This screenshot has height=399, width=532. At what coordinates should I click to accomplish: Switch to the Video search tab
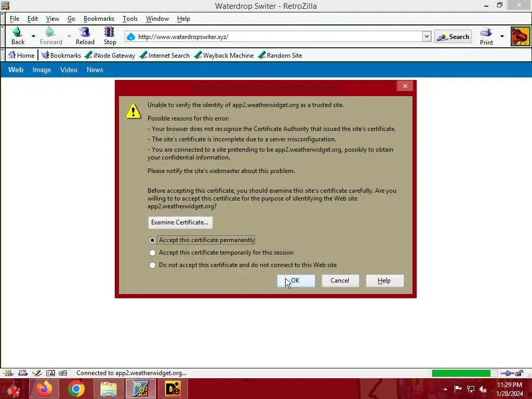click(x=69, y=70)
